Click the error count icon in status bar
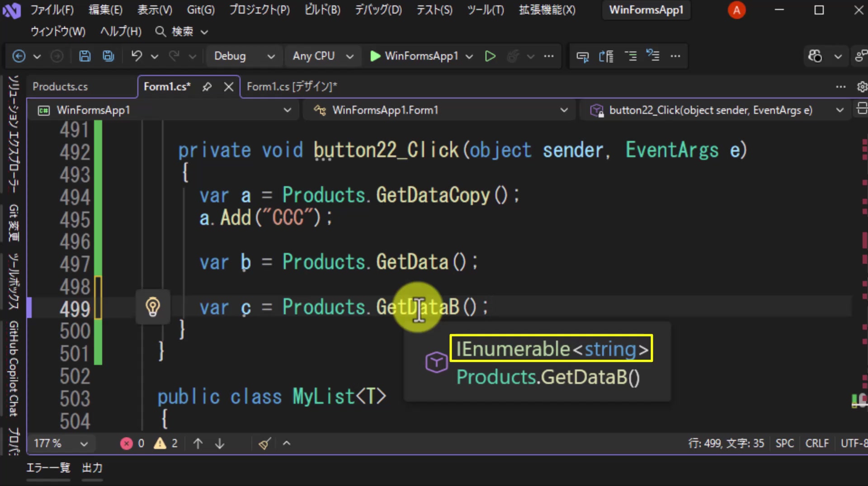The image size is (868, 486). [x=126, y=444]
